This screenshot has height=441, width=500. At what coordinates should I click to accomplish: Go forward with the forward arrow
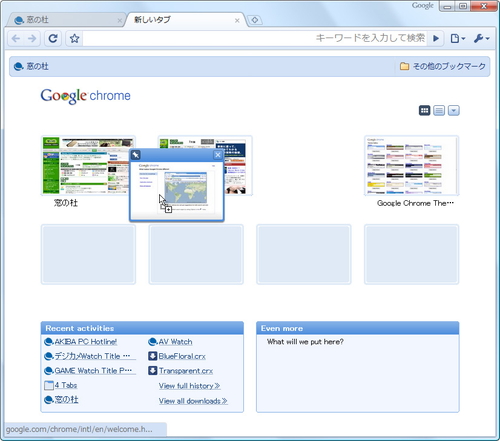[x=32, y=39]
